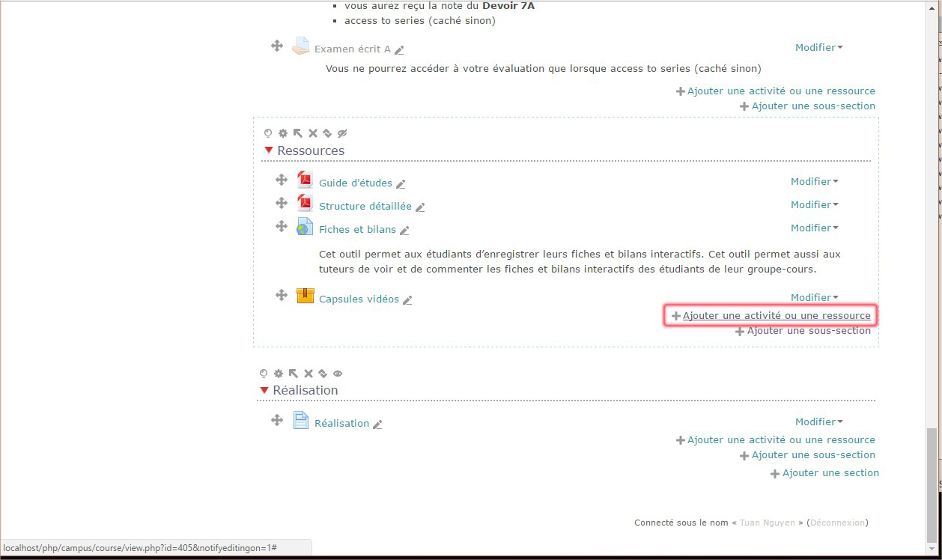Click the pencil icon next to Guide d'études
This screenshot has height=560, width=942.
(401, 184)
